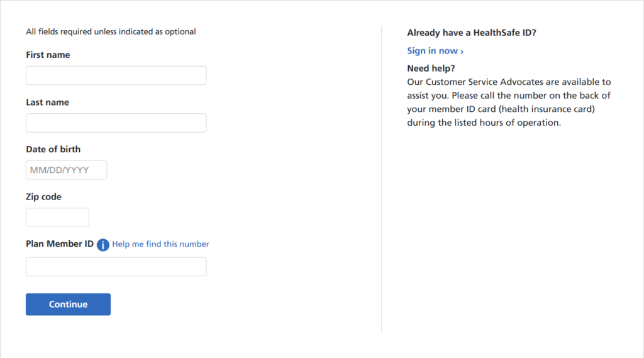Focus the First name text field
Screen dimensions: 644x358
click(116, 76)
